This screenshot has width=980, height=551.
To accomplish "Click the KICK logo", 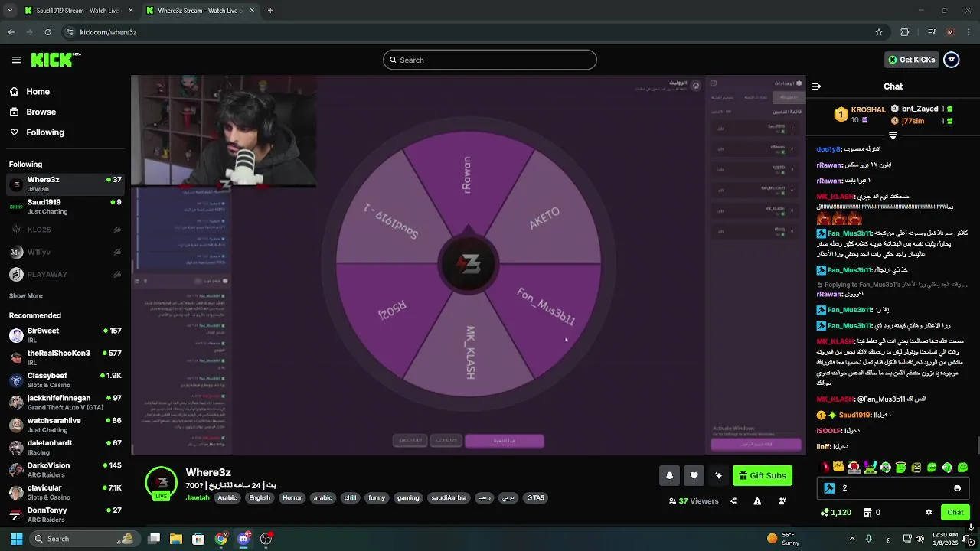I will point(56,60).
